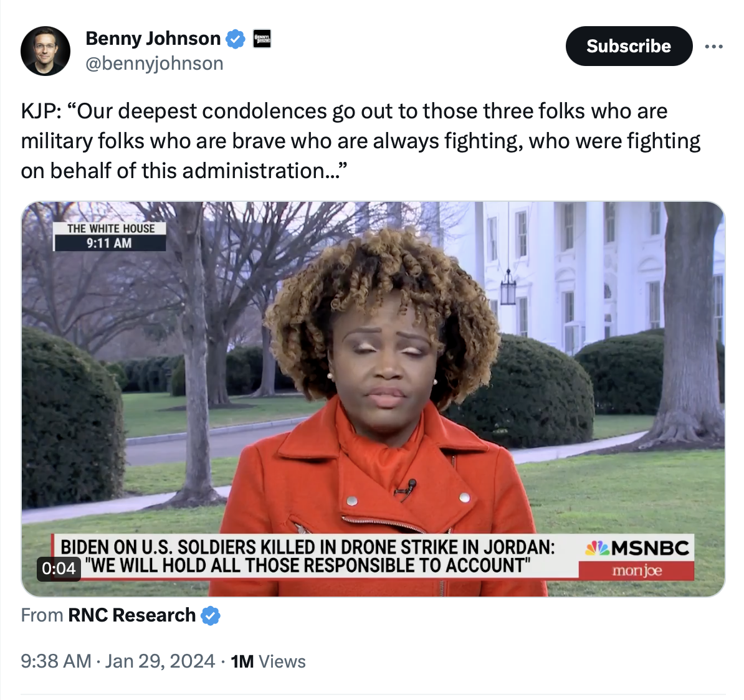Viewport: 744px width, 700px height.
Task: Click The White House 9:11 AM label
Action: pos(110,236)
